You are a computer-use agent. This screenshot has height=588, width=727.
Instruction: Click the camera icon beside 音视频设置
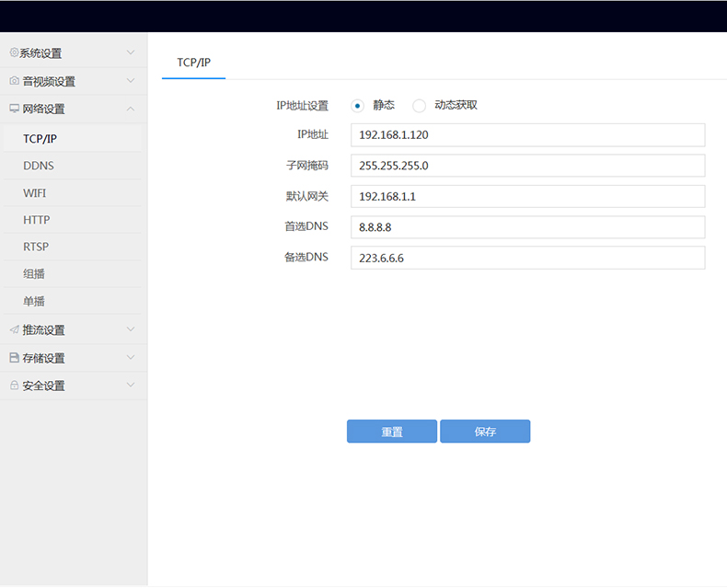point(15,81)
